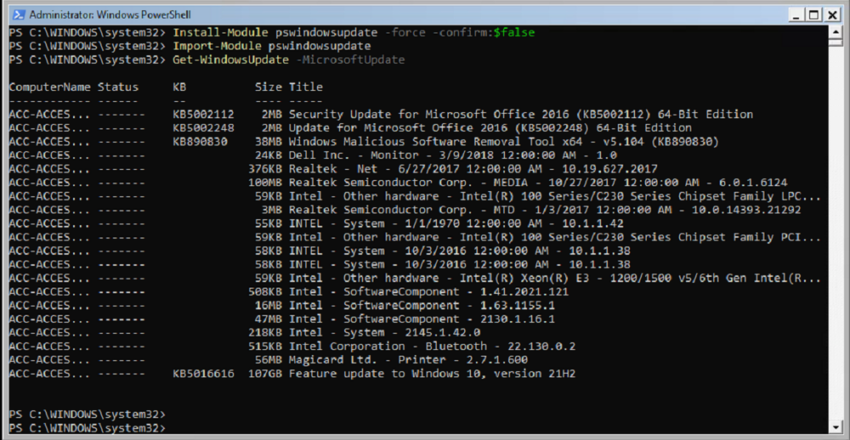
Task: Click the last PS C:\WINDOWS\system32> prompt
Action: coord(87,428)
